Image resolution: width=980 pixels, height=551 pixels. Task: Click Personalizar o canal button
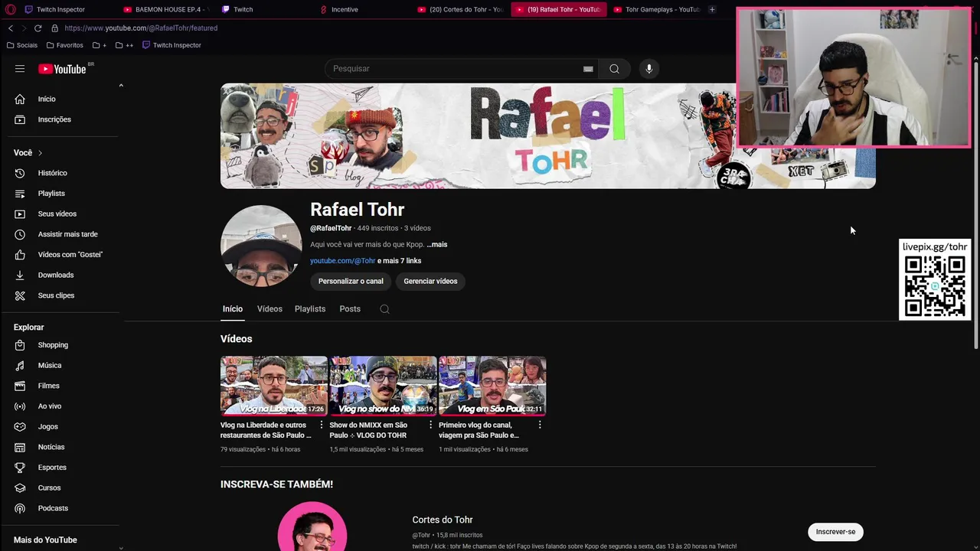pos(351,281)
